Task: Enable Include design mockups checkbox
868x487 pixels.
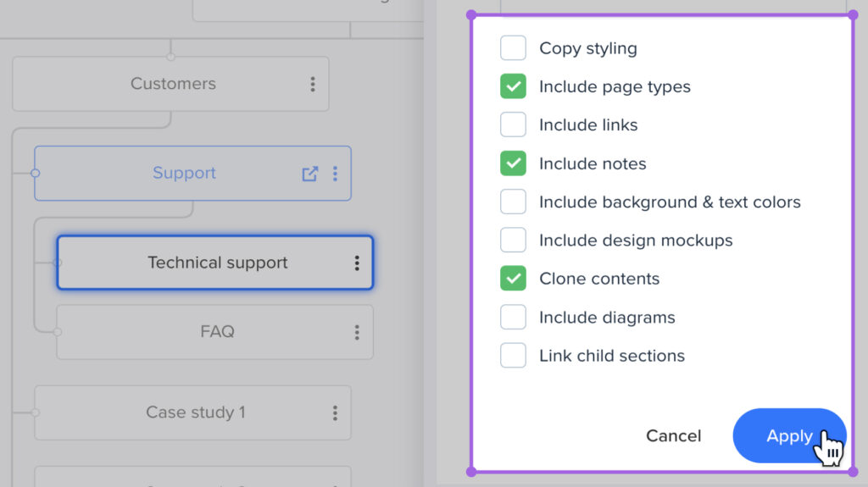Action: coord(513,241)
